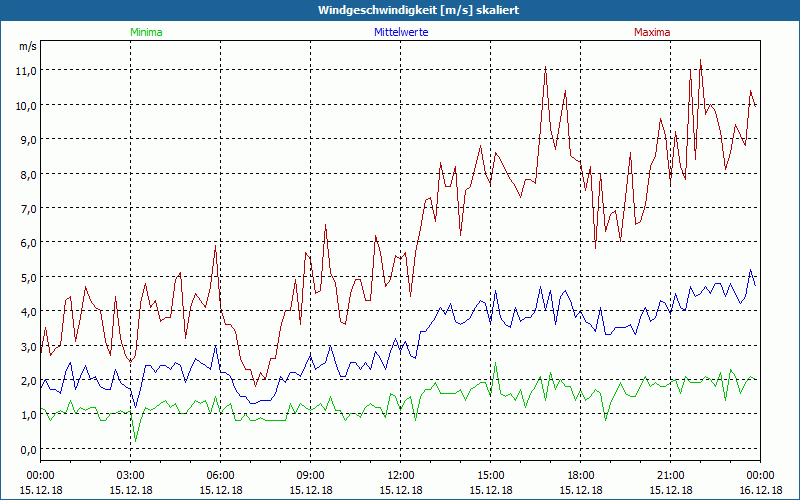
Task: Click the 15:00 time label
Action: click(491, 476)
